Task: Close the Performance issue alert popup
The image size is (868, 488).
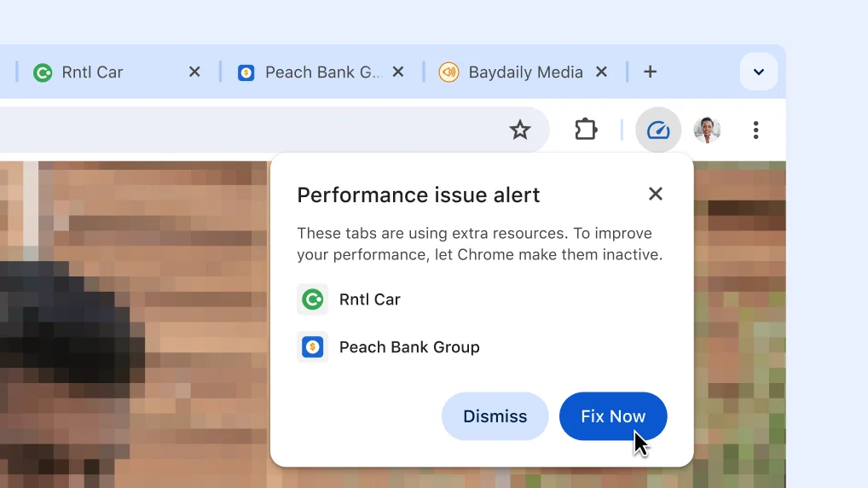Action: (655, 194)
